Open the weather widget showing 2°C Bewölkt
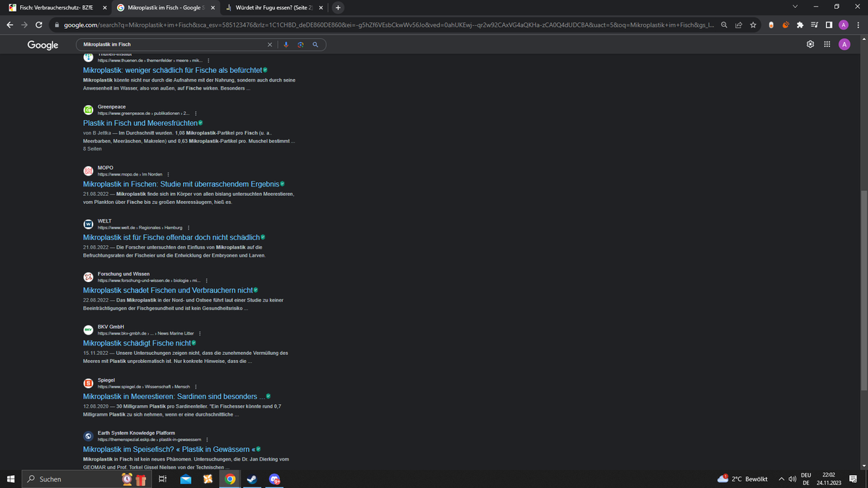The image size is (868, 488). click(742, 479)
